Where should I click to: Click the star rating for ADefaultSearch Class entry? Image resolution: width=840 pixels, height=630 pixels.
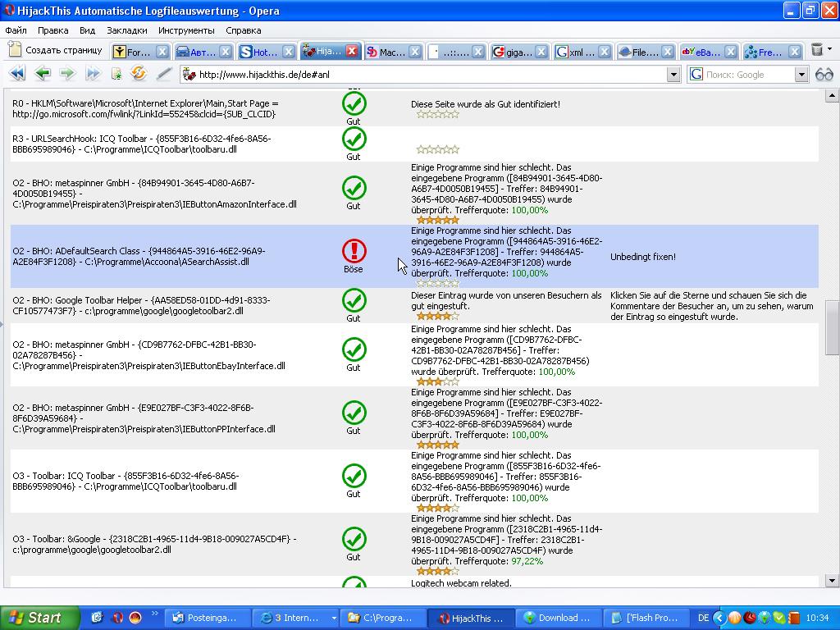(x=438, y=283)
